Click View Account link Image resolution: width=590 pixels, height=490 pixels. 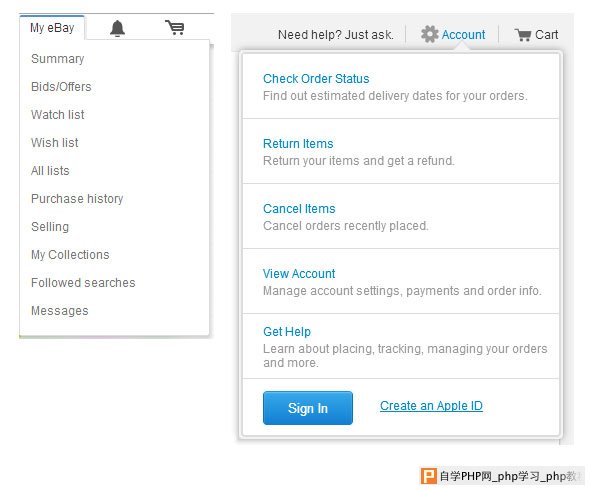tap(299, 274)
